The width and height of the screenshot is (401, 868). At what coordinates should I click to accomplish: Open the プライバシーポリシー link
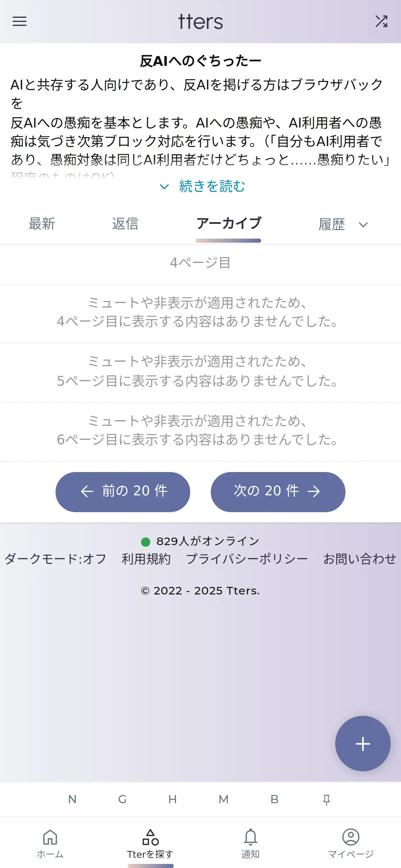tap(247, 559)
